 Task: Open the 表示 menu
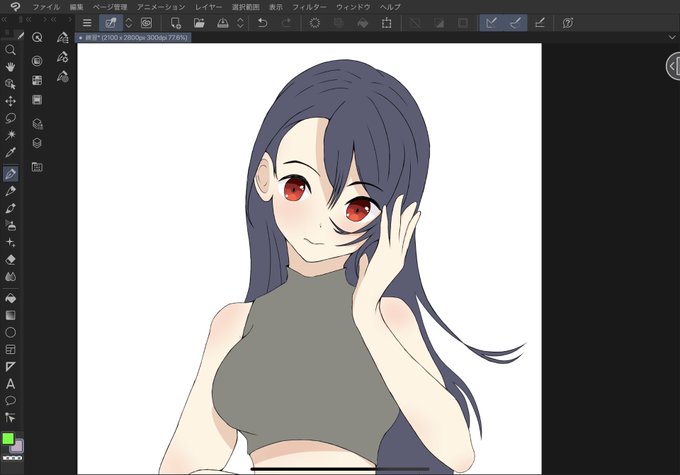[276, 7]
